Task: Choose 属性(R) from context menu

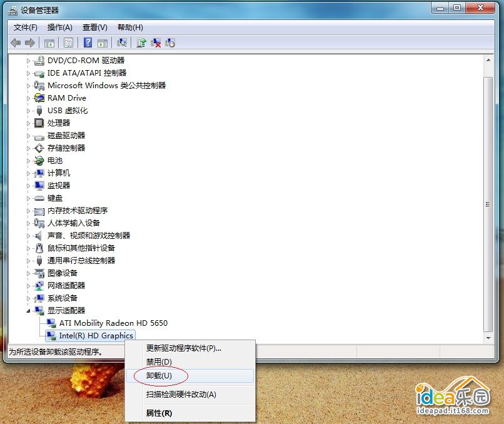Action: click(x=190, y=413)
